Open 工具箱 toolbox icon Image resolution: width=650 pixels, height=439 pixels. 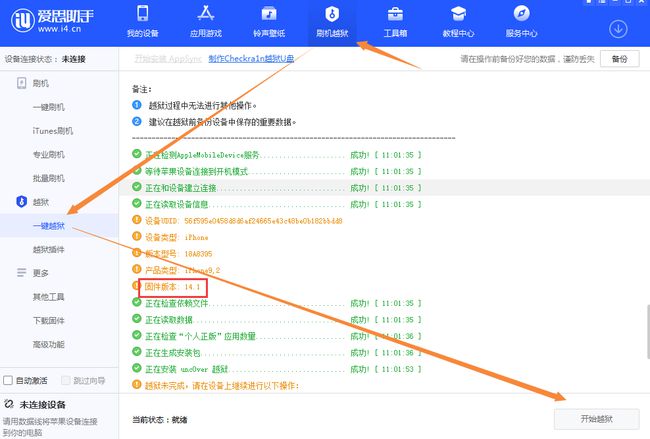tap(395, 14)
